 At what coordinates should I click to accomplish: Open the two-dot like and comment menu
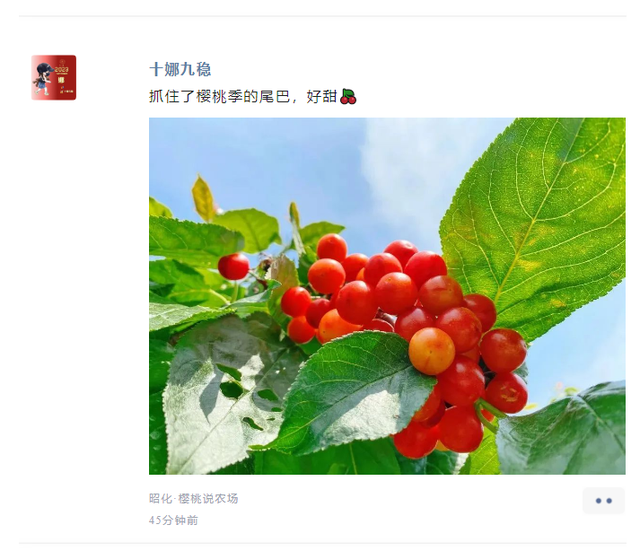(603, 500)
